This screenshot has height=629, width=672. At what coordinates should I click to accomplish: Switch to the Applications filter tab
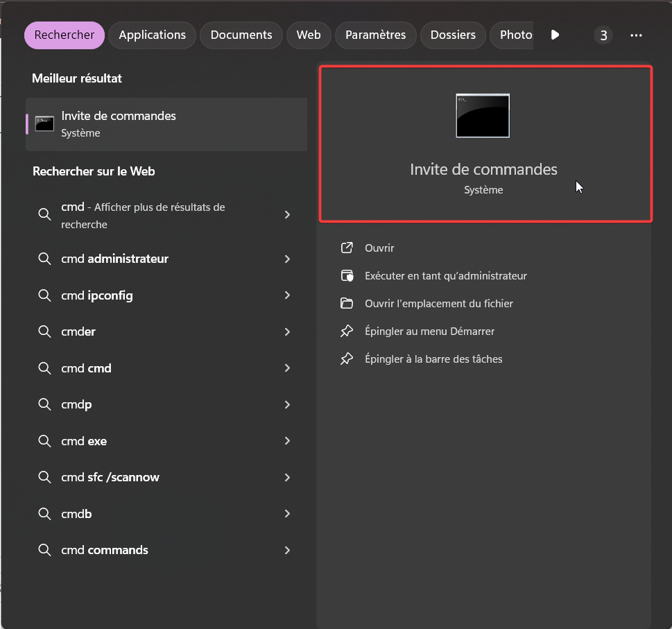tap(152, 35)
